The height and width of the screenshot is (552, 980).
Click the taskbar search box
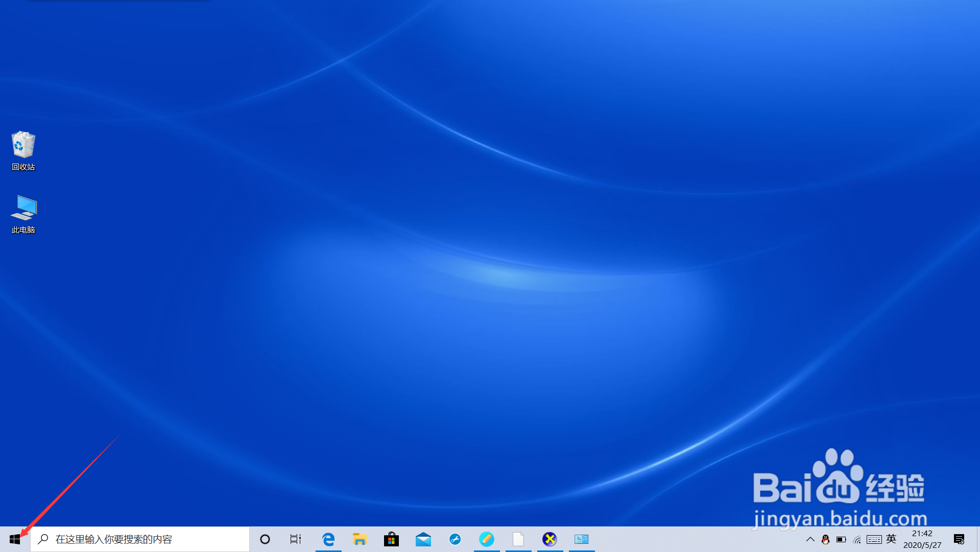[140, 539]
